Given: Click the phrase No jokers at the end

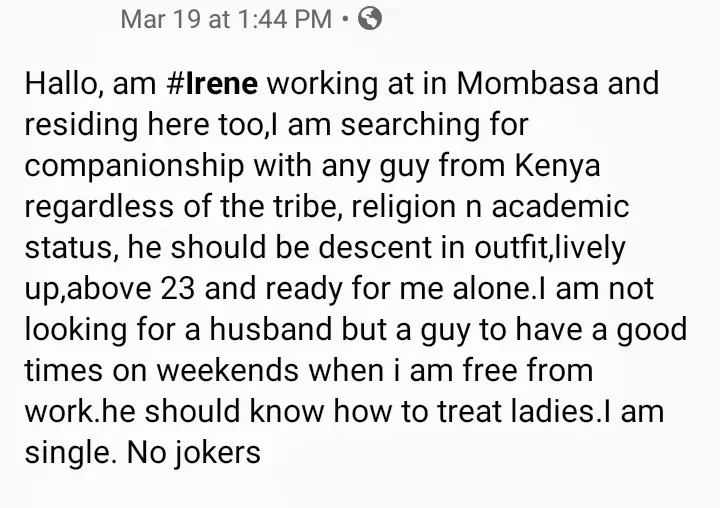Looking at the screenshot, I should coord(194,453).
